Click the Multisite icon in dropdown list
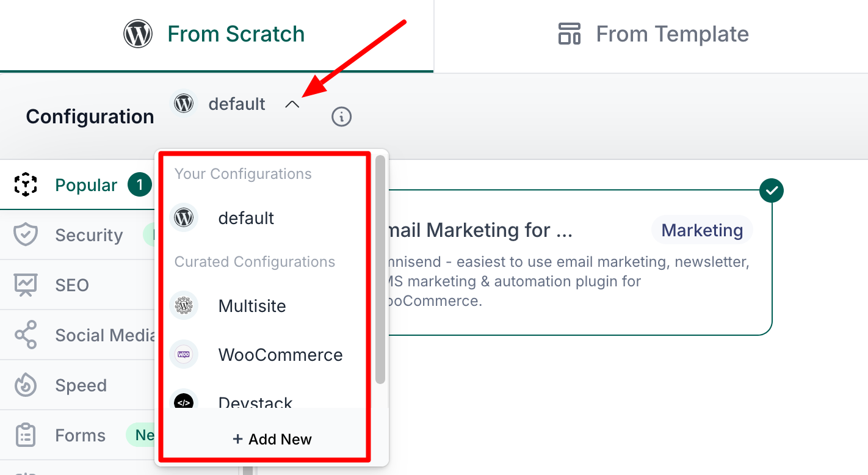The width and height of the screenshot is (868, 475). (x=184, y=305)
